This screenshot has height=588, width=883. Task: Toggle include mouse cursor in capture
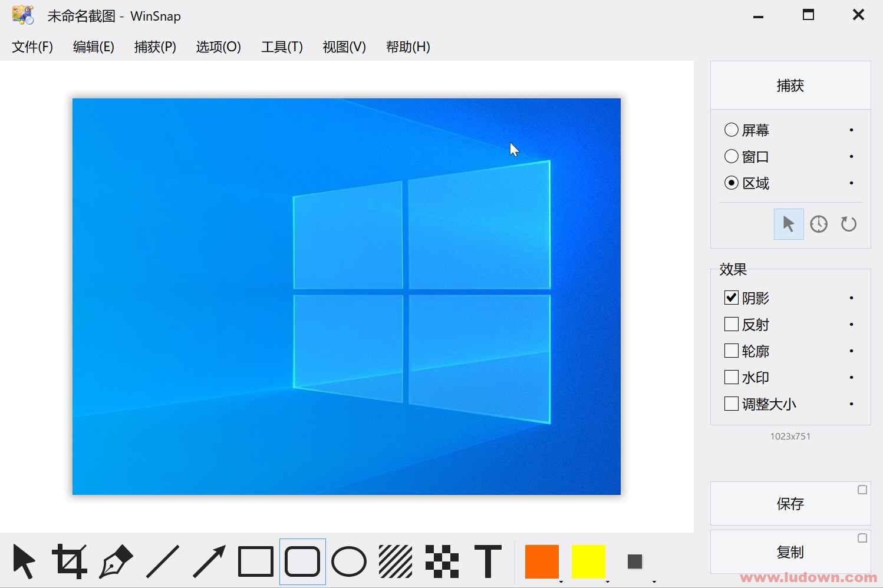coord(789,224)
